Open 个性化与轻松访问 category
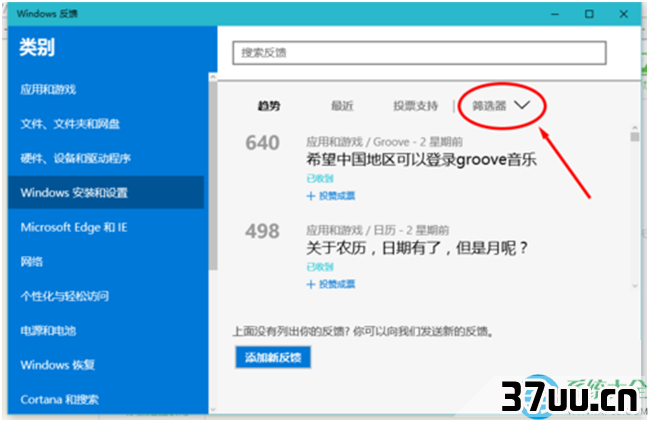The height and width of the screenshot is (422, 650). [x=65, y=296]
